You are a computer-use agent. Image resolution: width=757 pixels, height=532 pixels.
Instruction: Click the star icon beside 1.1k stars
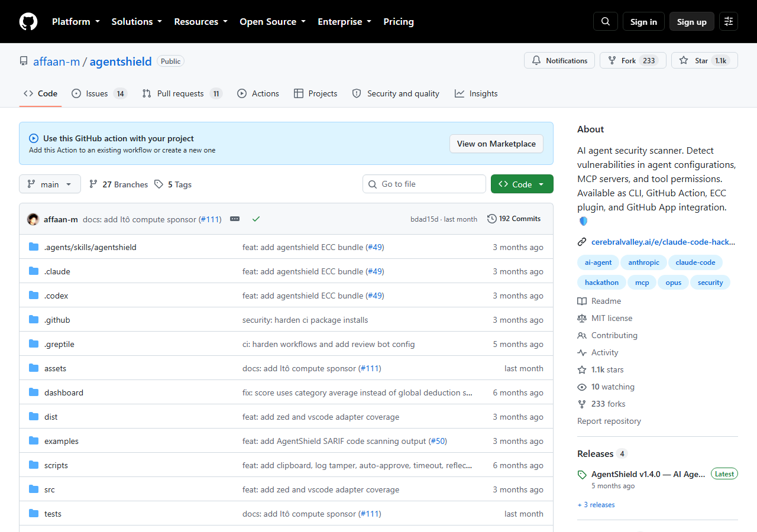pyautogui.click(x=582, y=369)
